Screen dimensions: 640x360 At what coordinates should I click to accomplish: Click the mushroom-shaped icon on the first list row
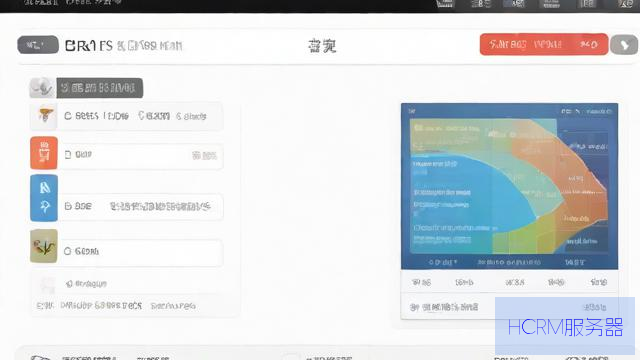click(x=45, y=116)
